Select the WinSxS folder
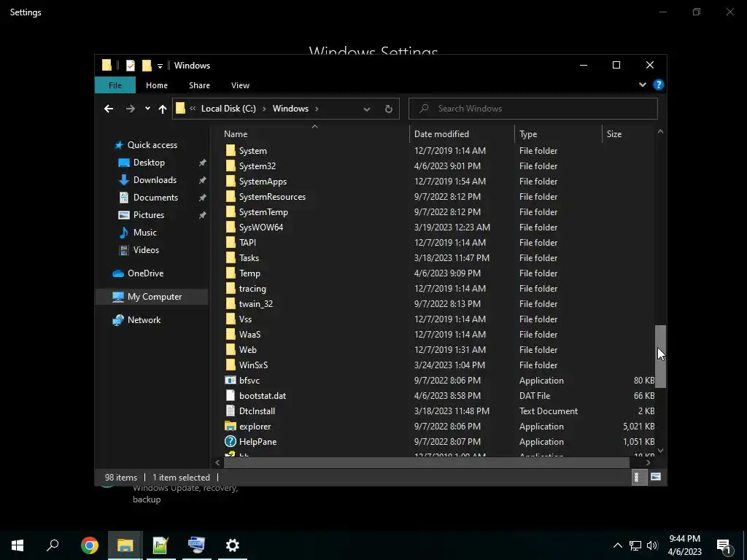The width and height of the screenshot is (747, 560). click(x=253, y=365)
